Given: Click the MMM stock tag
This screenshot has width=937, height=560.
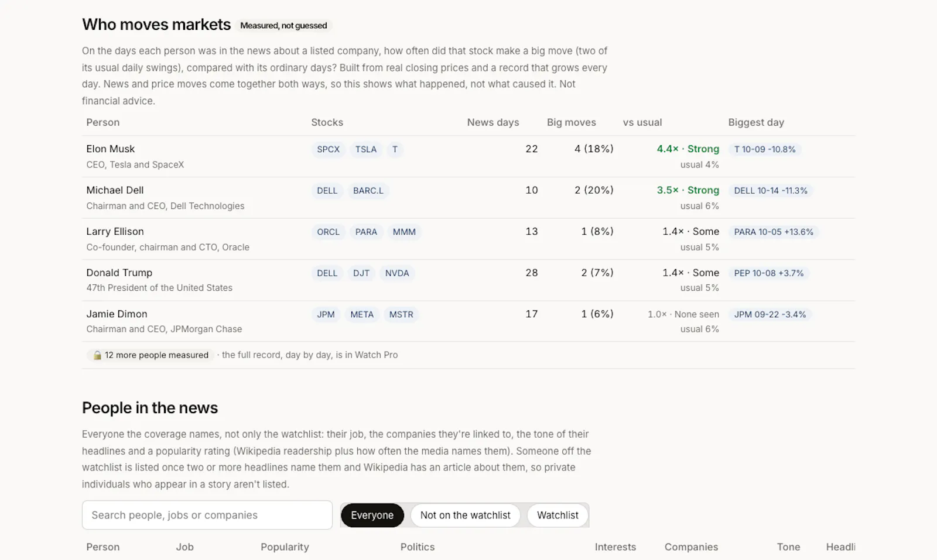Looking at the screenshot, I should [404, 232].
